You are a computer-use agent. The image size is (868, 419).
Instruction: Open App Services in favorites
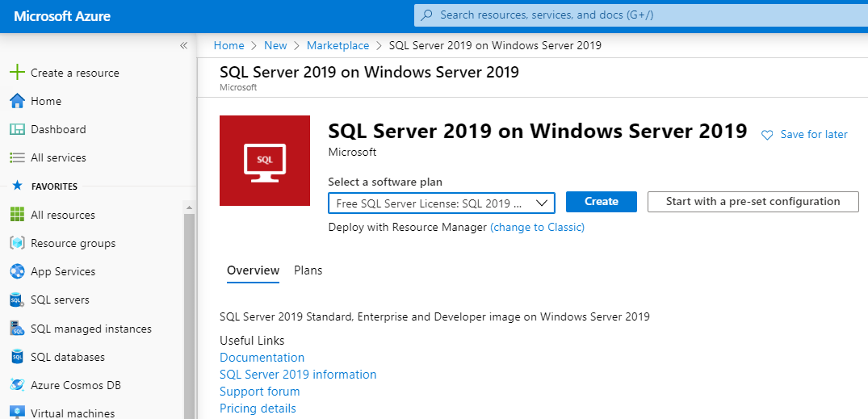[63, 271]
